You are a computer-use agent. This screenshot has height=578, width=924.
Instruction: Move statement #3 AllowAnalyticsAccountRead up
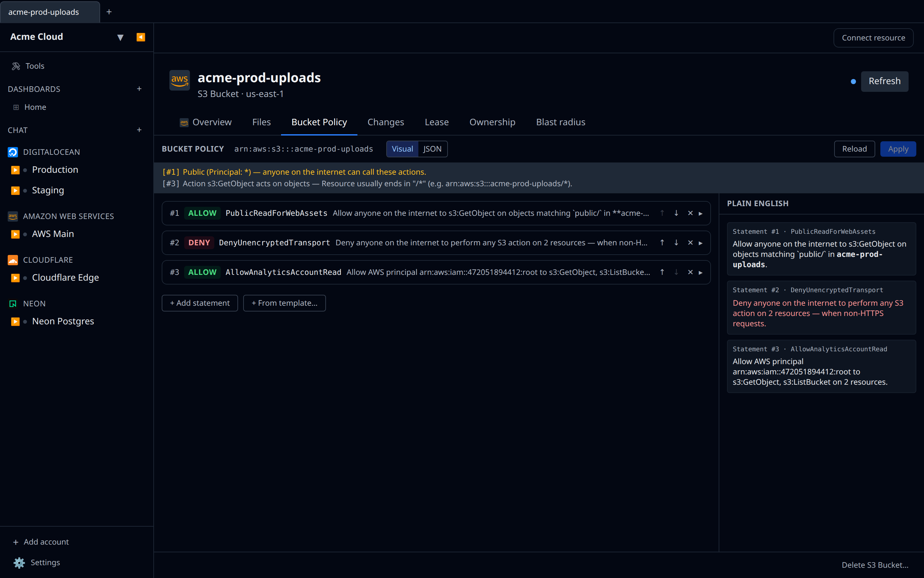[x=662, y=272]
